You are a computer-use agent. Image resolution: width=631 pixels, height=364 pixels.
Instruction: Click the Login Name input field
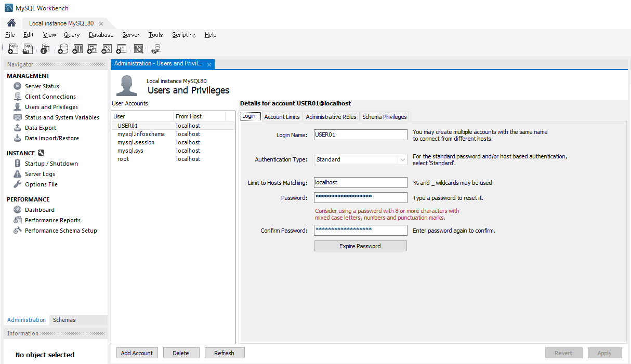pos(360,134)
